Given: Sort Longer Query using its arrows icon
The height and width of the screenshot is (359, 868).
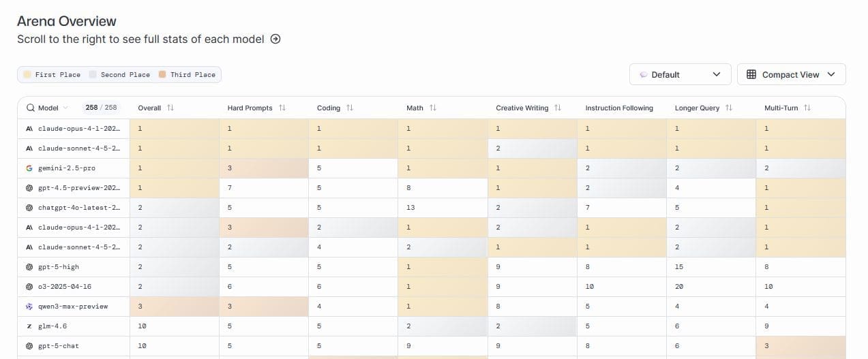Looking at the screenshot, I should click(x=729, y=108).
